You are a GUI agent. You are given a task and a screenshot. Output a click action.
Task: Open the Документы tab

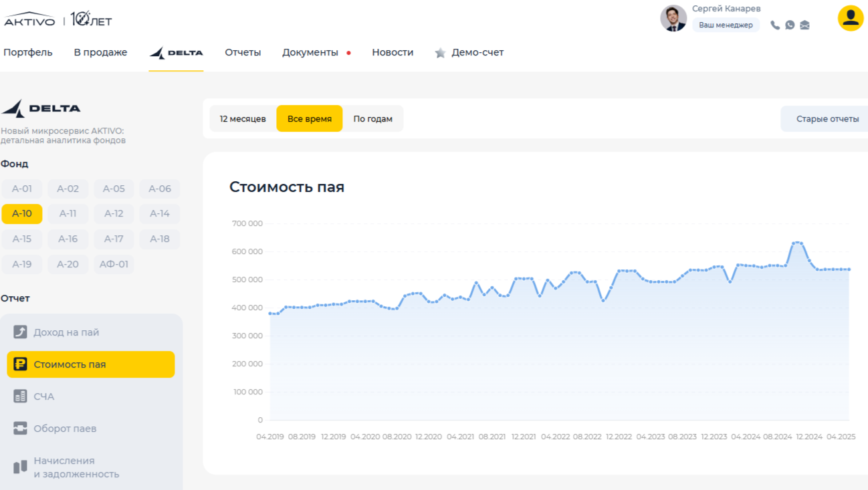(x=310, y=52)
